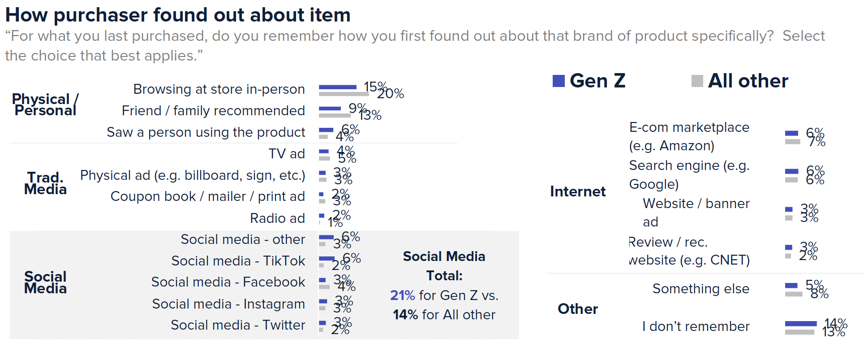Click the chart title 'How purchaser found out about item'
This screenshot has height=348, width=868.
pos(178,15)
